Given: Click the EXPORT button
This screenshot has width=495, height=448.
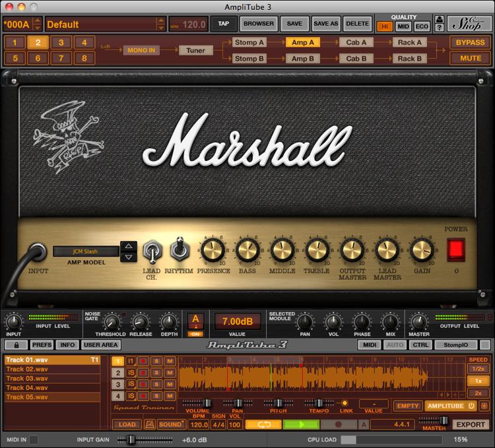Looking at the screenshot, I should [471, 424].
